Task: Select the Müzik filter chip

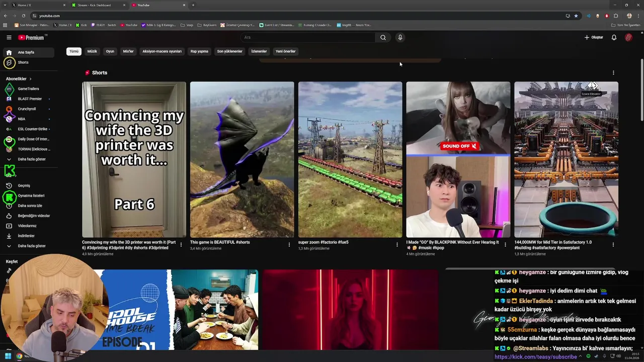Action: point(92,51)
